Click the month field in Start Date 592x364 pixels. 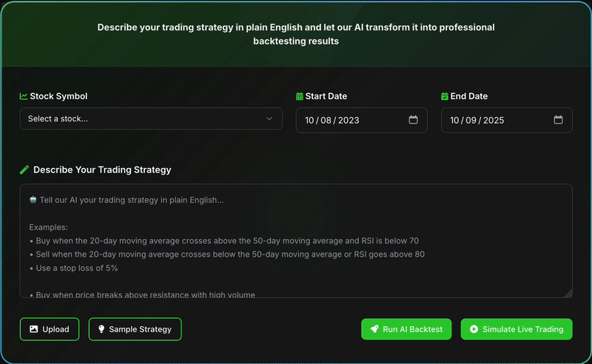click(309, 120)
